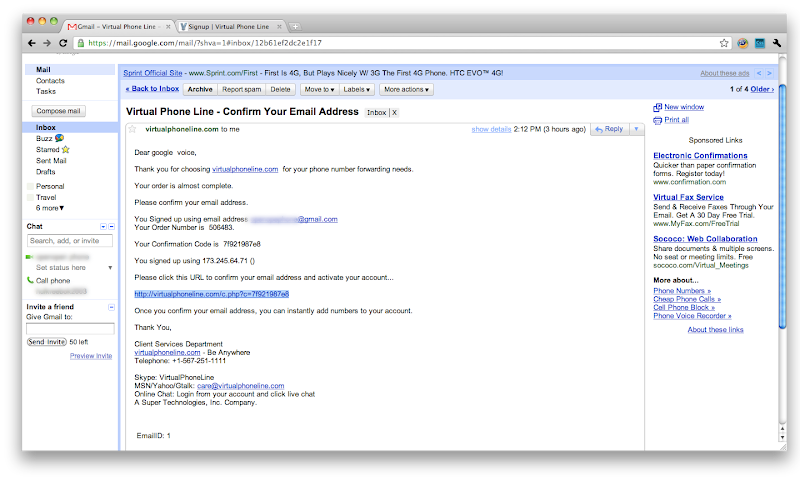Click the blue square extension icon

[x=760, y=43]
